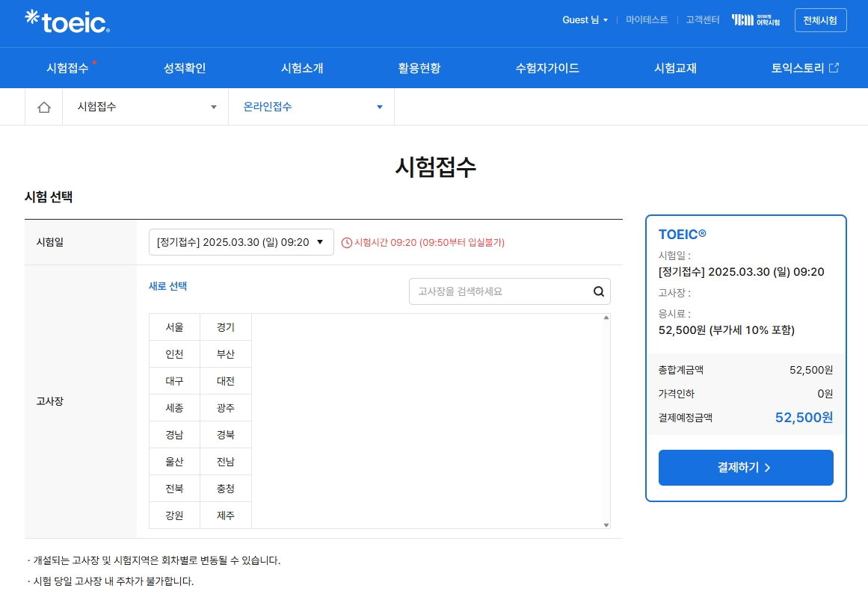Open the Guest 님 account dropdown
This screenshot has width=868, height=594.
click(585, 20)
